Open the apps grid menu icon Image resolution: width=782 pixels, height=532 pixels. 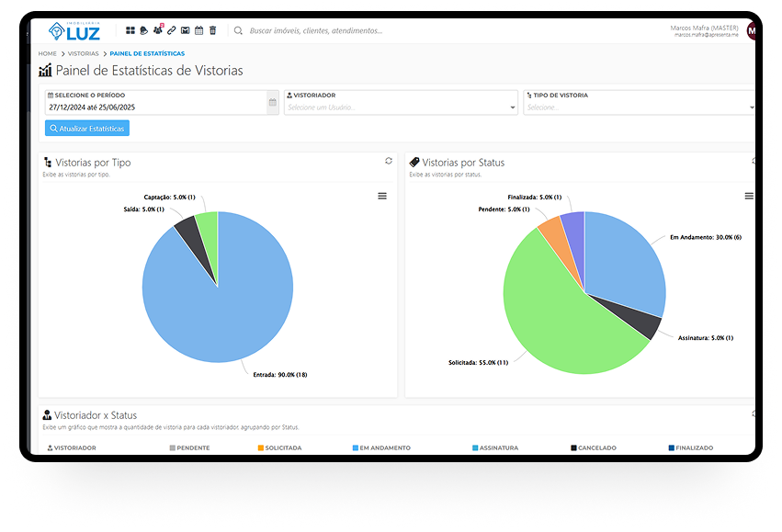click(x=130, y=30)
